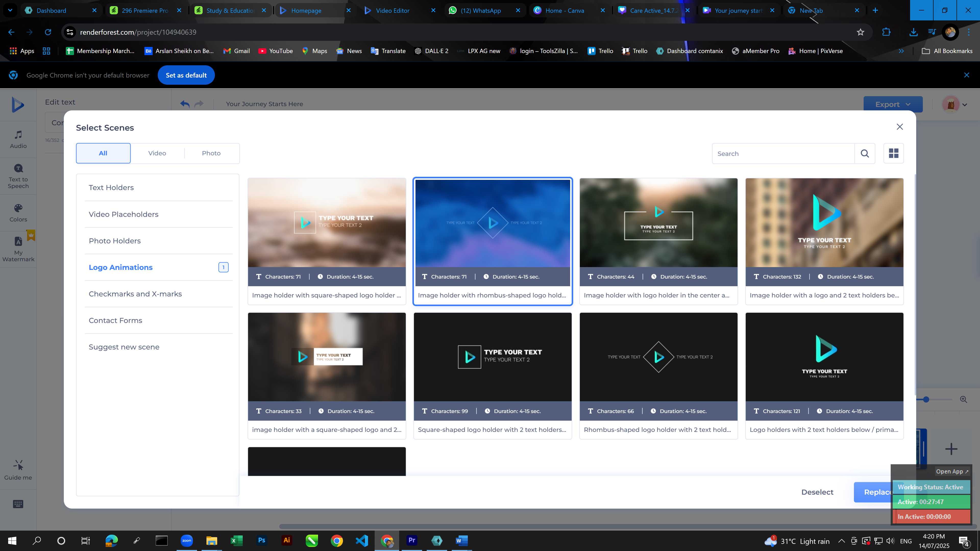This screenshot has height=551, width=980.
Task: Click the Deselect button
Action: click(x=817, y=492)
